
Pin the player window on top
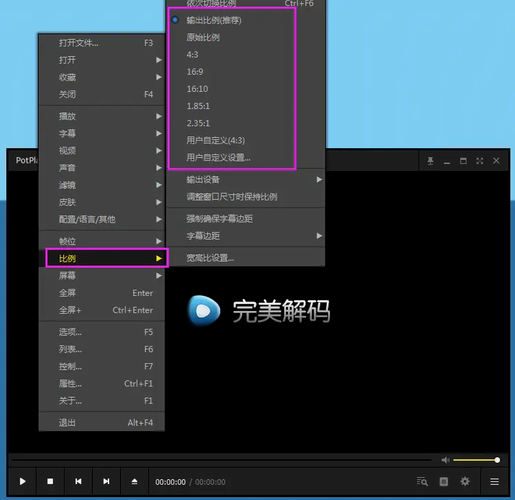point(430,161)
